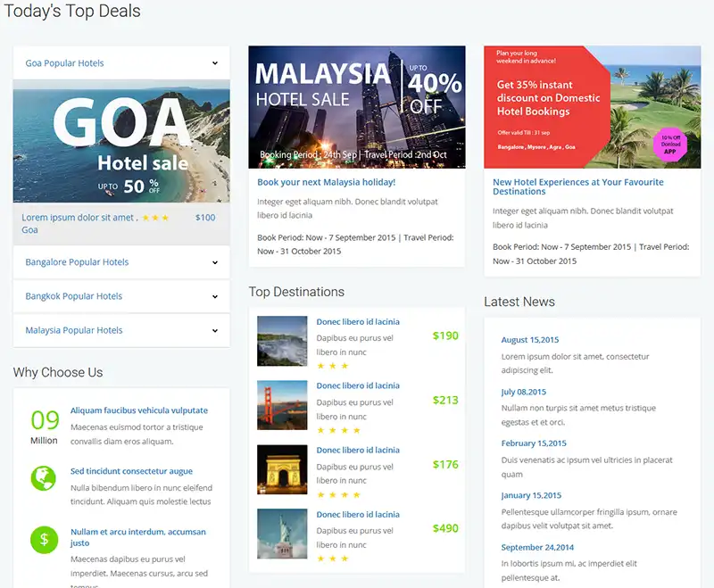
Task: Click the star rating of the $176 destination
Action: pos(339,495)
